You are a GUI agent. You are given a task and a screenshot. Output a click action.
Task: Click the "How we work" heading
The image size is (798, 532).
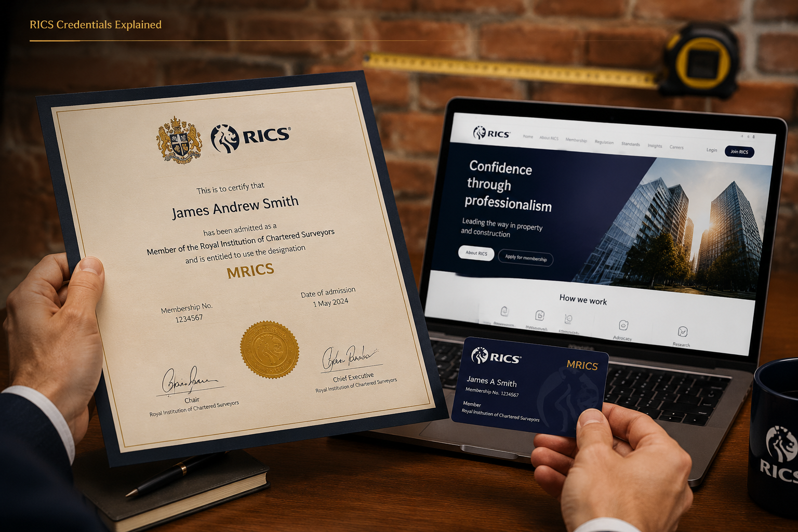583,300
